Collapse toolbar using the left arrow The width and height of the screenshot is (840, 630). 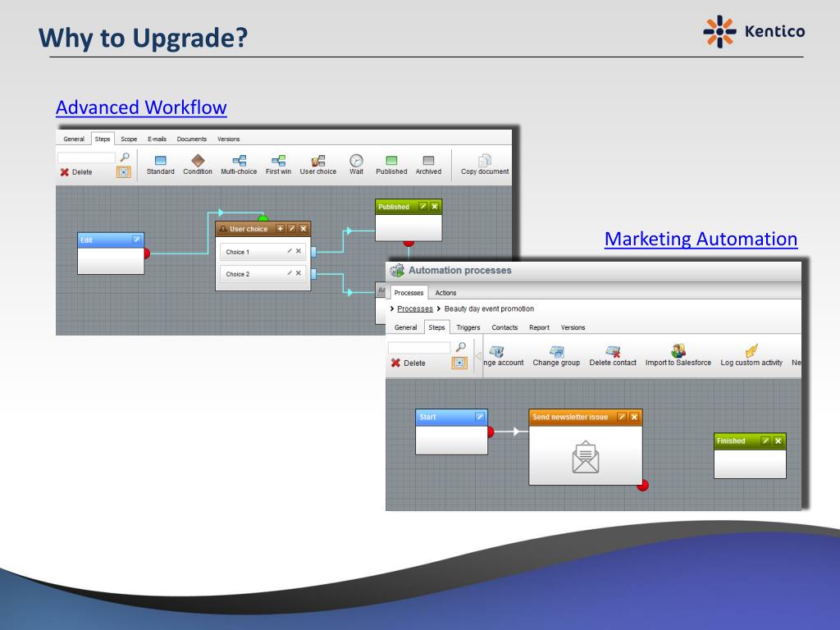(478, 356)
